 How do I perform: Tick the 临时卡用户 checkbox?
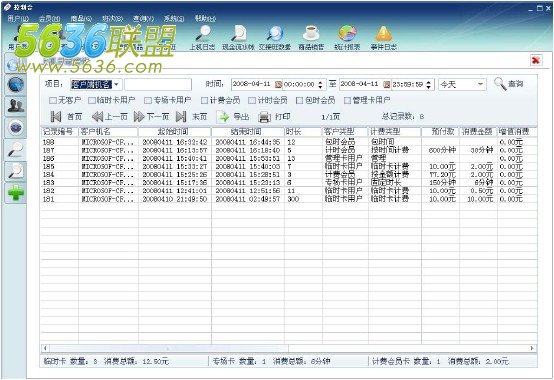(92, 101)
